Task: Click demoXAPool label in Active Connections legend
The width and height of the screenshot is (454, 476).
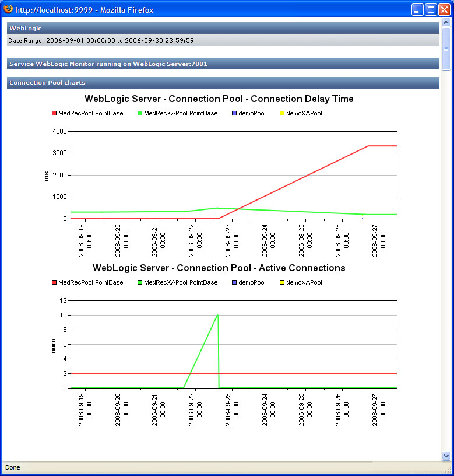Action: (304, 282)
